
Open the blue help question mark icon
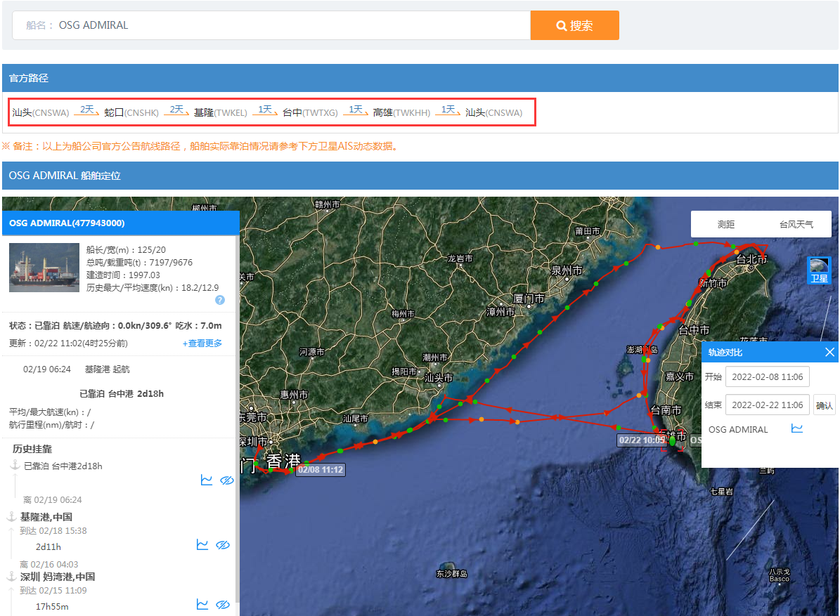coord(219,300)
